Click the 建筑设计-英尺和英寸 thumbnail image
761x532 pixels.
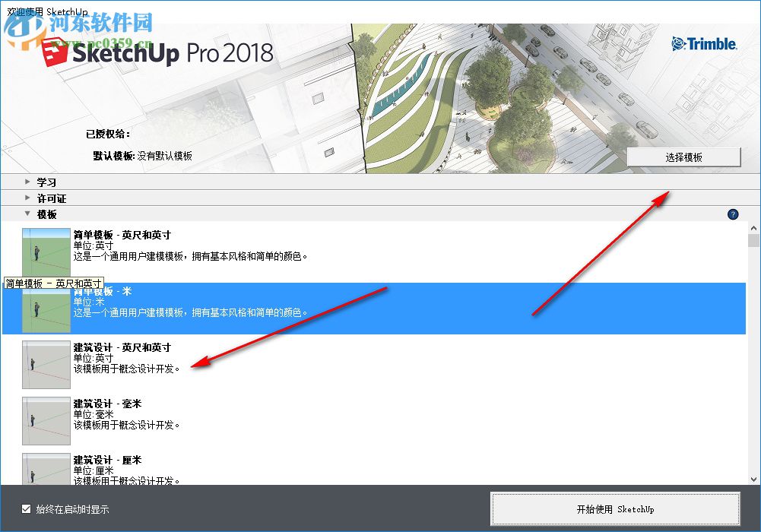point(46,363)
